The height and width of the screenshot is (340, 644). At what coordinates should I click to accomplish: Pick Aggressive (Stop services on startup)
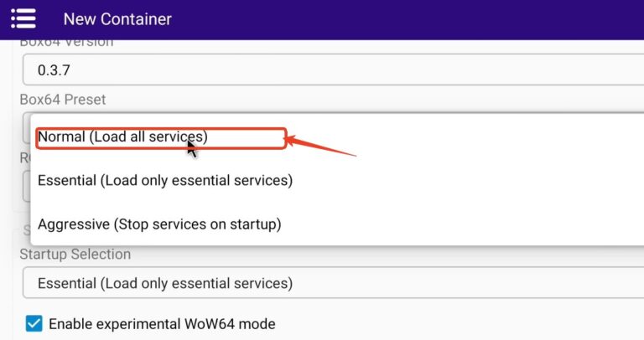[x=158, y=224]
